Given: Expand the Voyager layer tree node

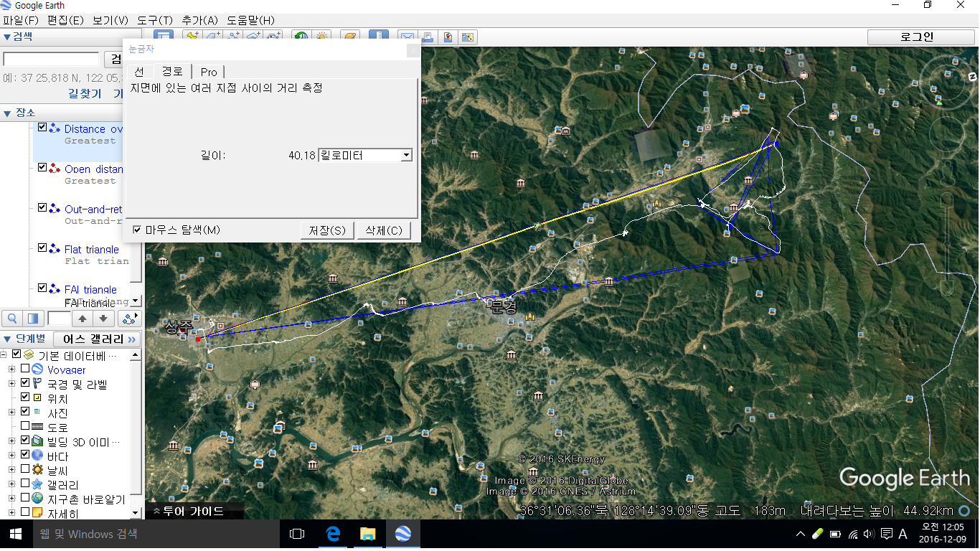Looking at the screenshot, I should click(11, 369).
